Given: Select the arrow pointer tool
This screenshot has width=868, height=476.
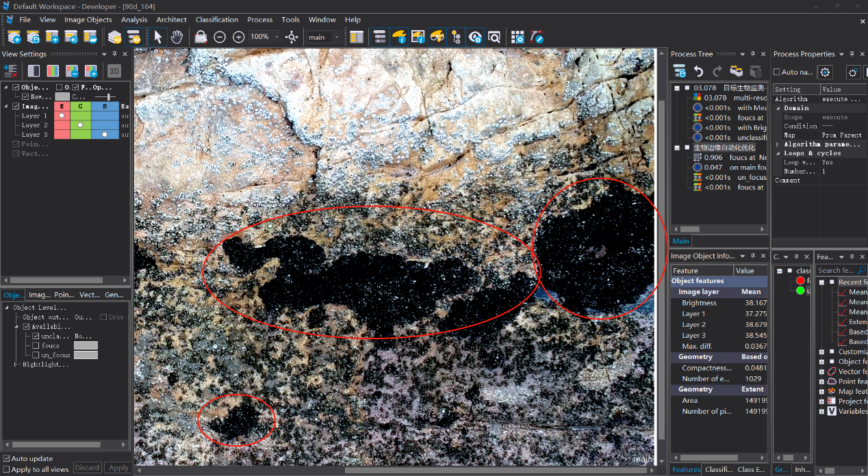Looking at the screenshot, I should tap(158, 37).
